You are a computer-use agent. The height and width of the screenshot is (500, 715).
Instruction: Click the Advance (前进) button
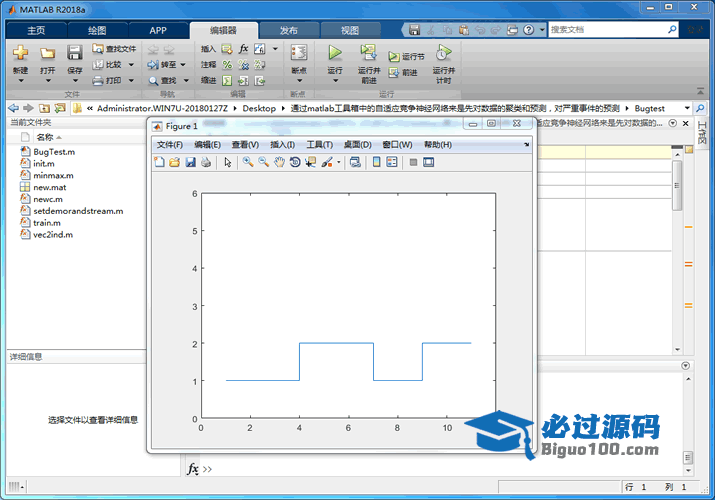pos(403,72)
